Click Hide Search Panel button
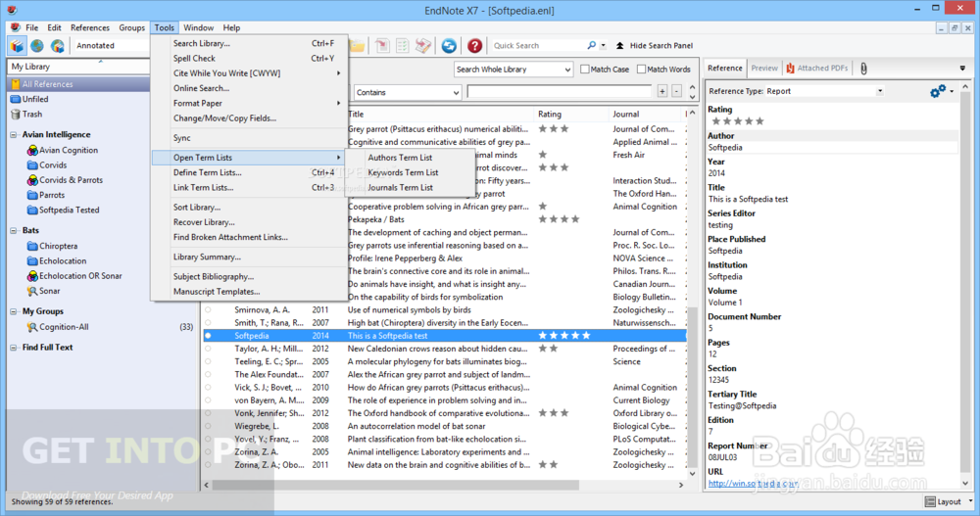Viewport: 980px width, 516px height. tap(655, 46)
